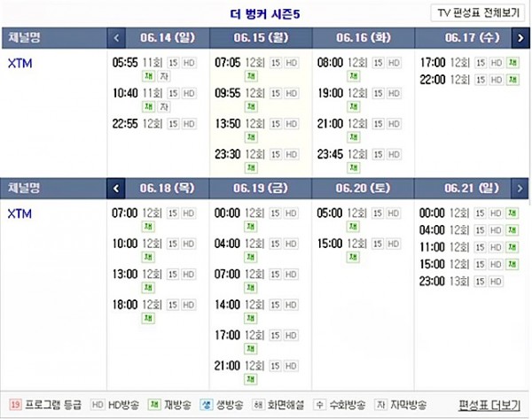Image resolution: width=532 pixels, height=419 pixels.
Task: Click the HD broadcast legend icon
Action: [x=98, y=405]
